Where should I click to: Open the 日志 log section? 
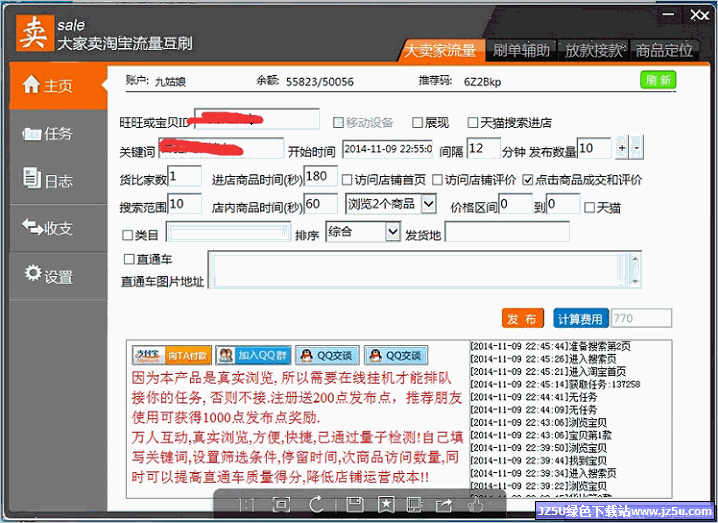[x=58, y=180]
